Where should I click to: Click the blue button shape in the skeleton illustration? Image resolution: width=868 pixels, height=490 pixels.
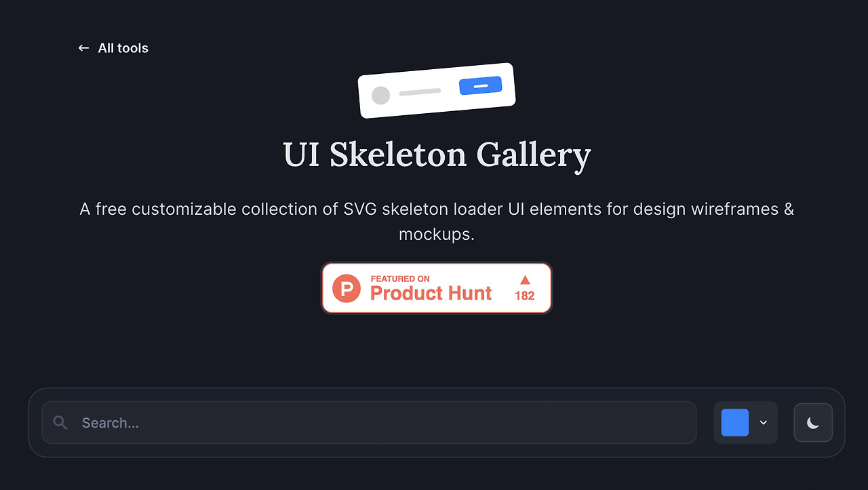[x=480, y=85]
